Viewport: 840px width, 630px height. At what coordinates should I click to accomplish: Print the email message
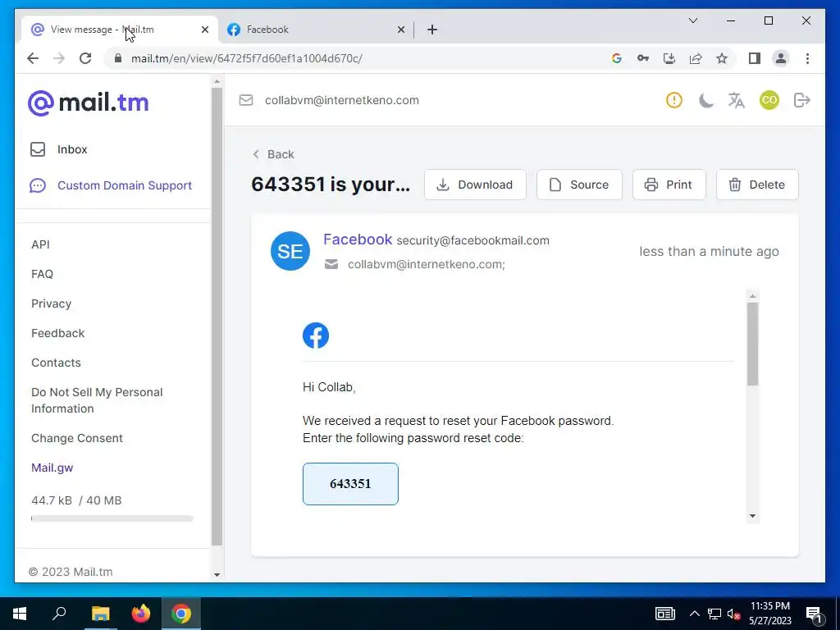669,185
